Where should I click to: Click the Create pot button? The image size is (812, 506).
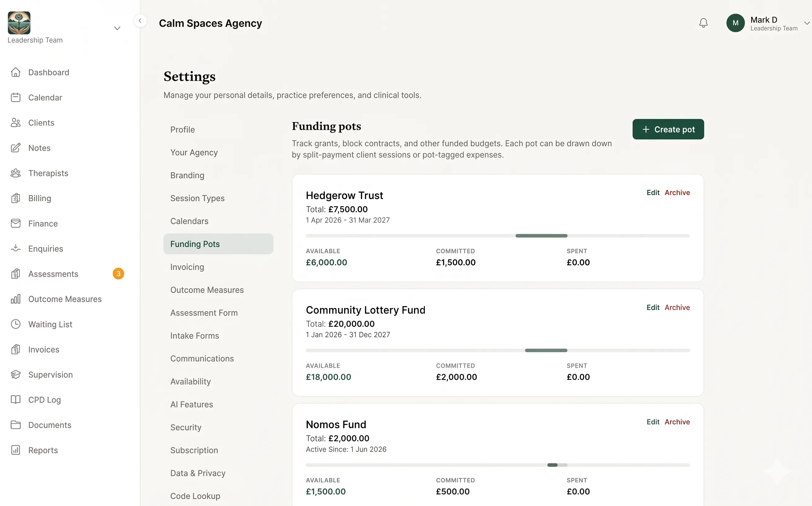click(x=668, y=129)
